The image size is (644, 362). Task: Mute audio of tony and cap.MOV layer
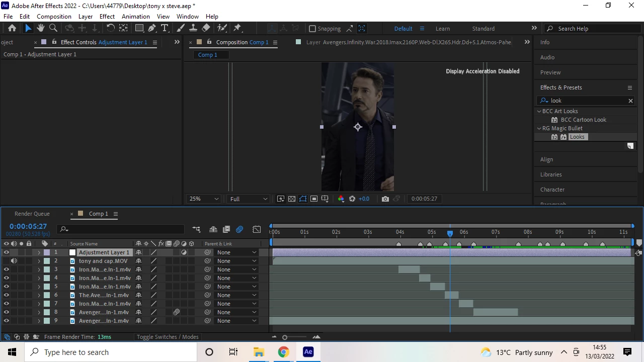pyautogui.click(x=14, y=261)
